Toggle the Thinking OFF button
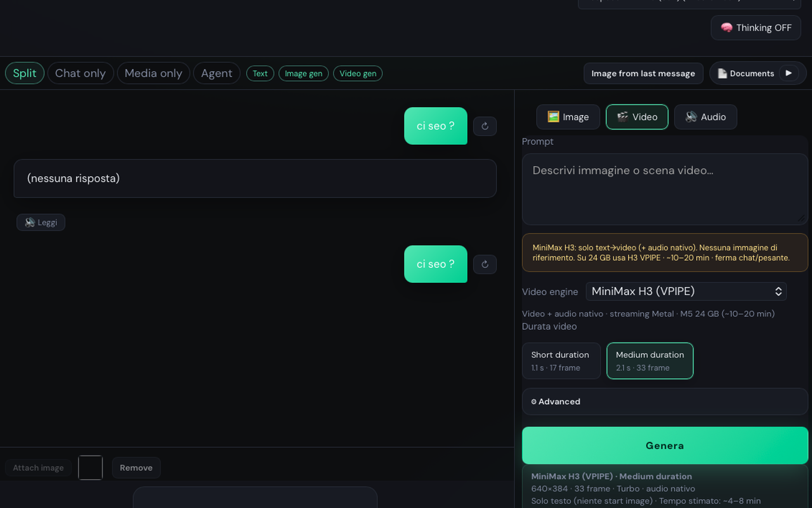Image resolution: width=812 pixels, height=508 pixels. click(756, 27)
